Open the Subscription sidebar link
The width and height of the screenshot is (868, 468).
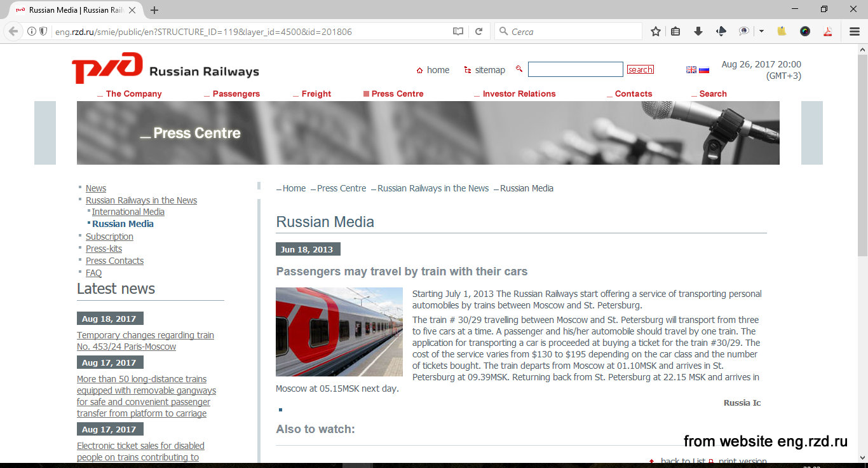(x=109, y=237)
